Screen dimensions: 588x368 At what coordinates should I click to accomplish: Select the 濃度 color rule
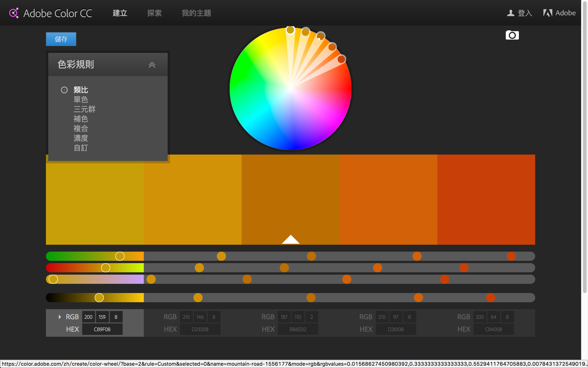(x=81, y=138)
